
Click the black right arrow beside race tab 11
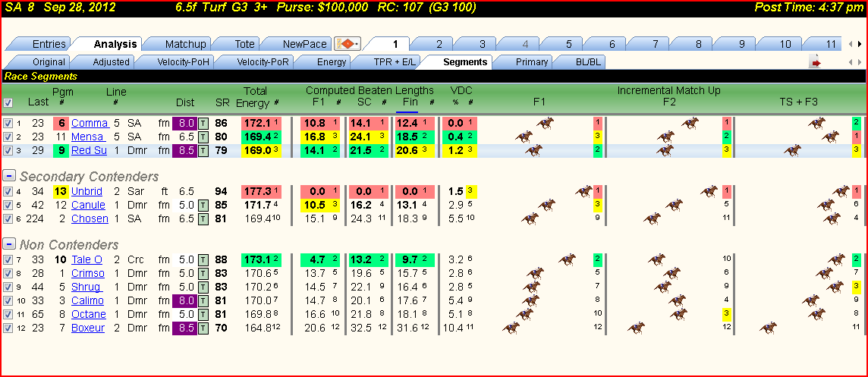(859, 44)
